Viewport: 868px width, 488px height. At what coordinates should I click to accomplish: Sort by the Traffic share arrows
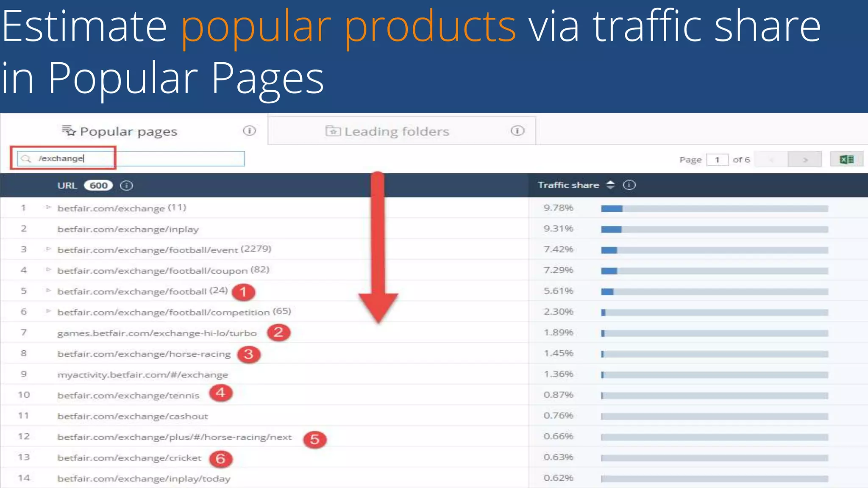coord(610,185)
